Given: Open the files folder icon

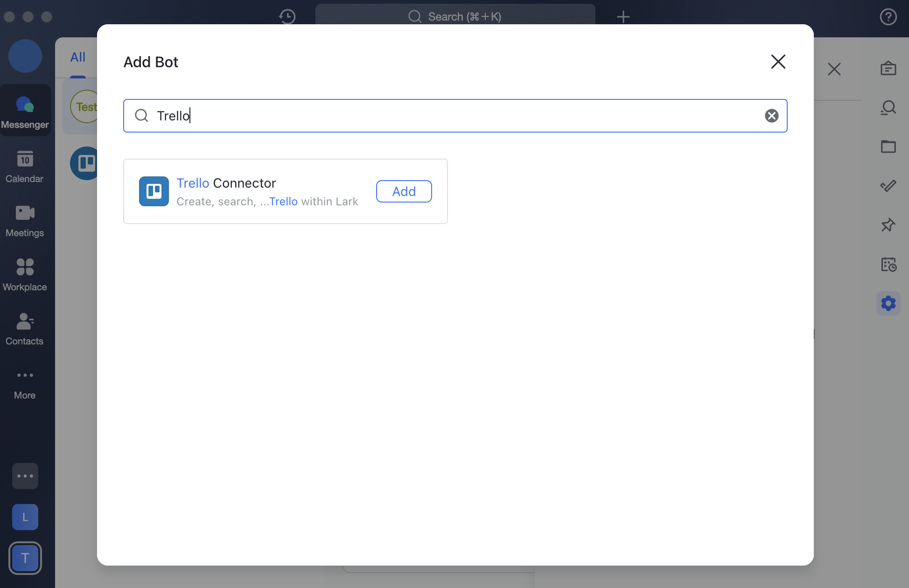Looking at the screenshot, I should click(x=888, y=147).
